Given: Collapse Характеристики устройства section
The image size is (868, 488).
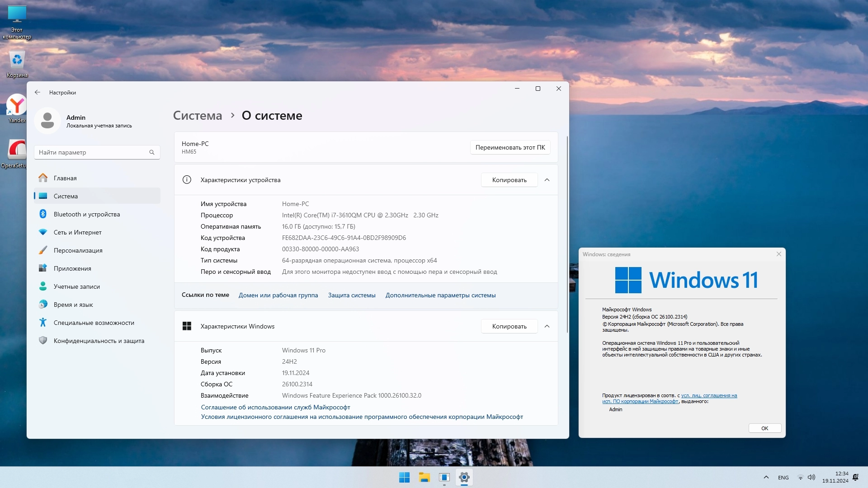Looking at the screenshot, I should coord(547,180).
